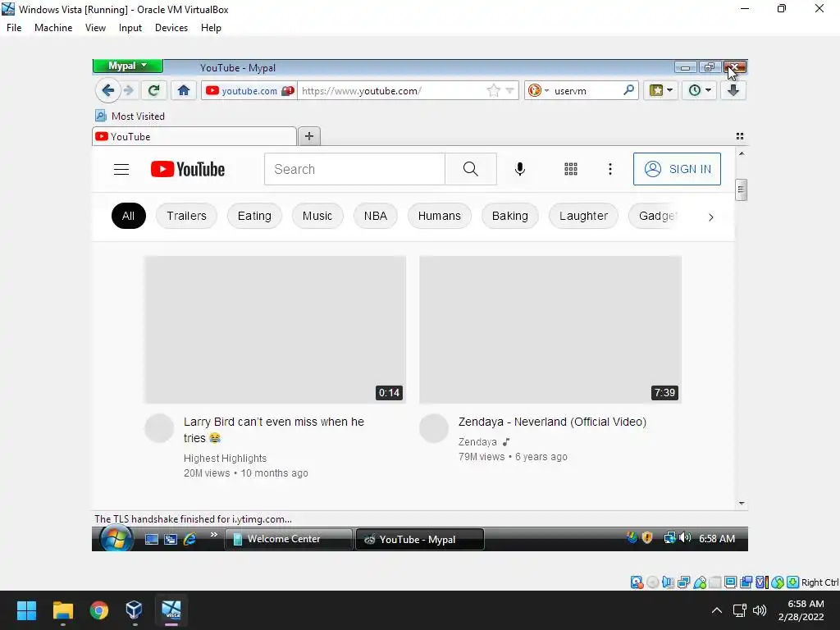Open the VirtualBox Devices menu

click(171, 28)
